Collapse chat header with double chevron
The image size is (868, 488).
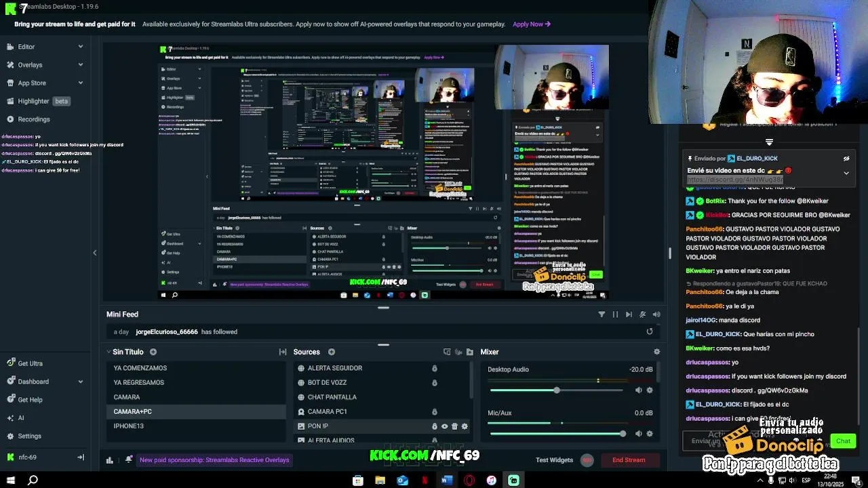769,142
